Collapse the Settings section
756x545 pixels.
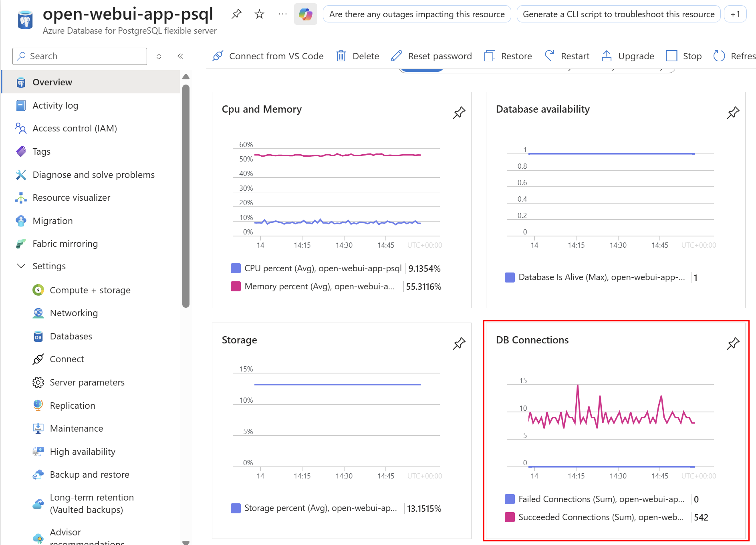click(21, 266)
